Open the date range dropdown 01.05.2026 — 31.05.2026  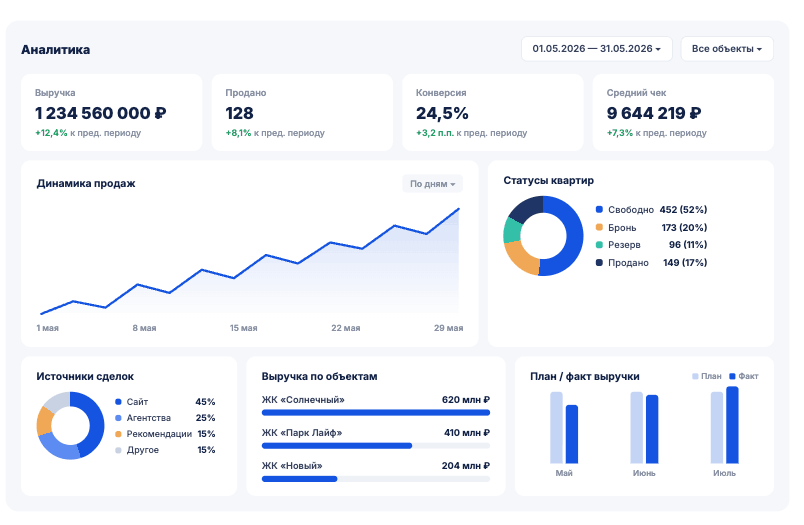[x=596, y=49]
